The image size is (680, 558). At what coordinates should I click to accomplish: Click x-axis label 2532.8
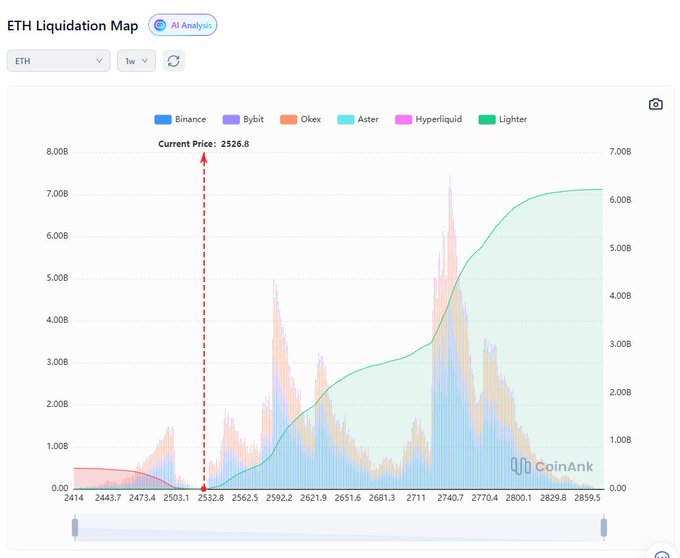point(211,498)
